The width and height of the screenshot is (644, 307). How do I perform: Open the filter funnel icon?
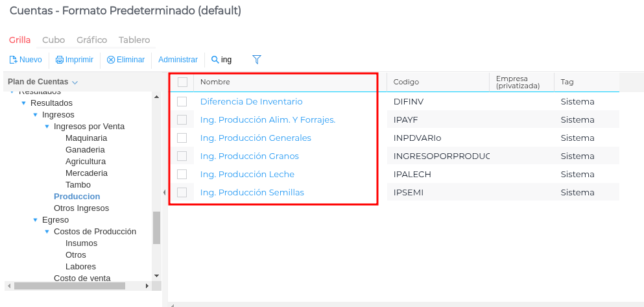(257, 60)
